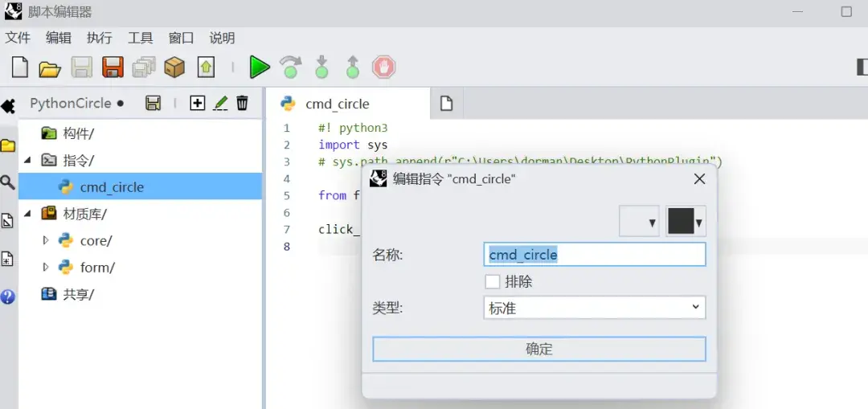This screenshot has height=409, width=868.
Task: Open the 编辑 menu
Action: [x=59, y=39]
